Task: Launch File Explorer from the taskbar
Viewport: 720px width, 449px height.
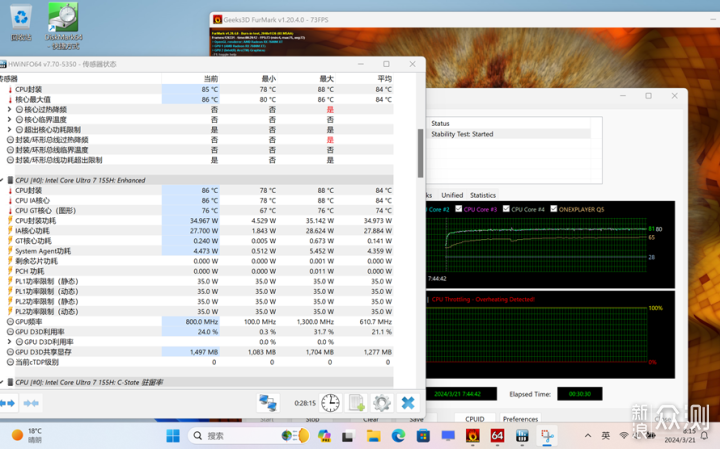Action: pyautogui.click(x=373, y=436)
